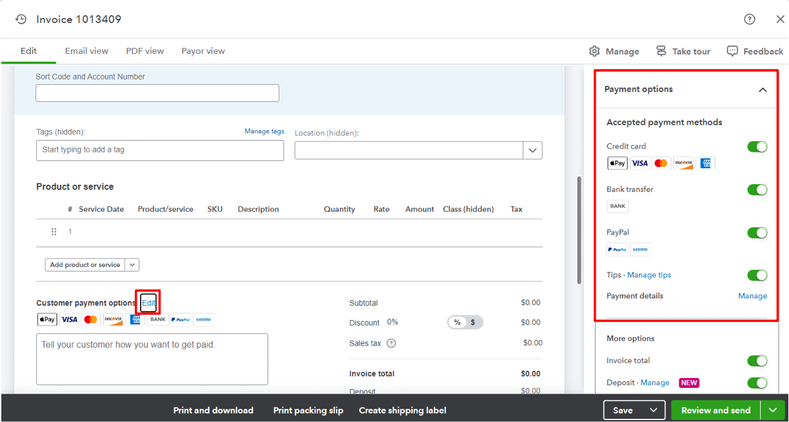Click Print and download
This screenshot has height=422, width=789.
point(213,410)
